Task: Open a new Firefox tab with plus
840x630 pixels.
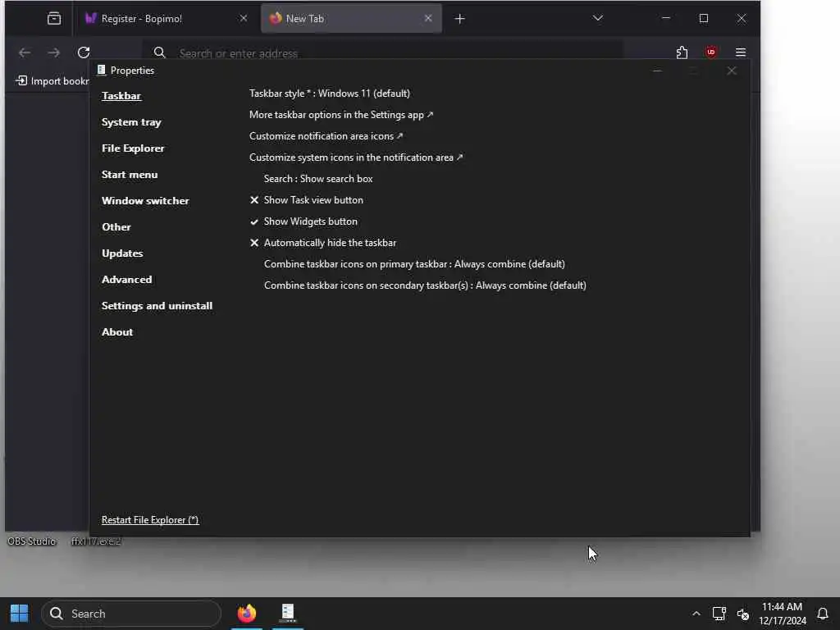Action: (x=459, y=19)
